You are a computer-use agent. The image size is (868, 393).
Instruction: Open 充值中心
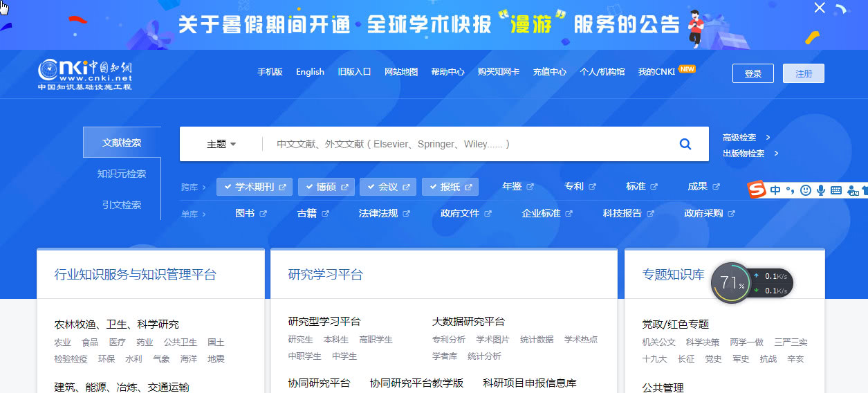(550, 72)
